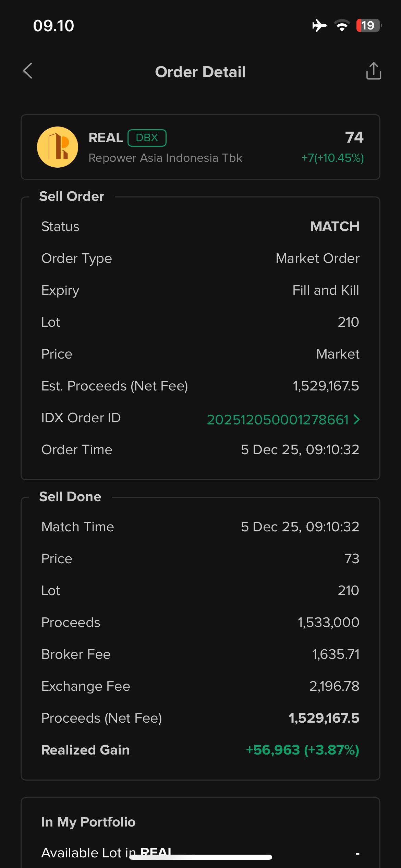Image resolution: width=401 pixels, height=868 pixels.
Task: Tap the 74 stock price
Action: coord(354,137)
